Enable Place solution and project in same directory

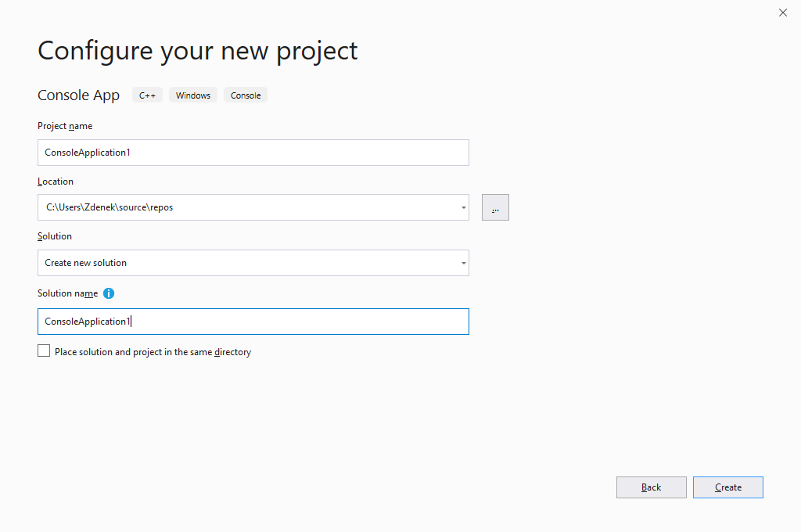coord(44,351)
